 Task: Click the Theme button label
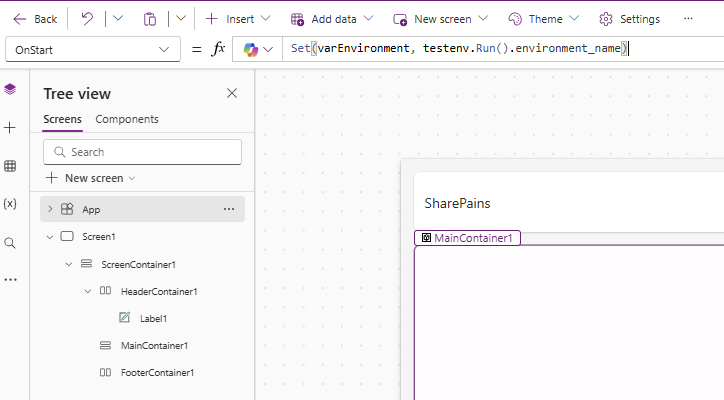click(546, 19)
